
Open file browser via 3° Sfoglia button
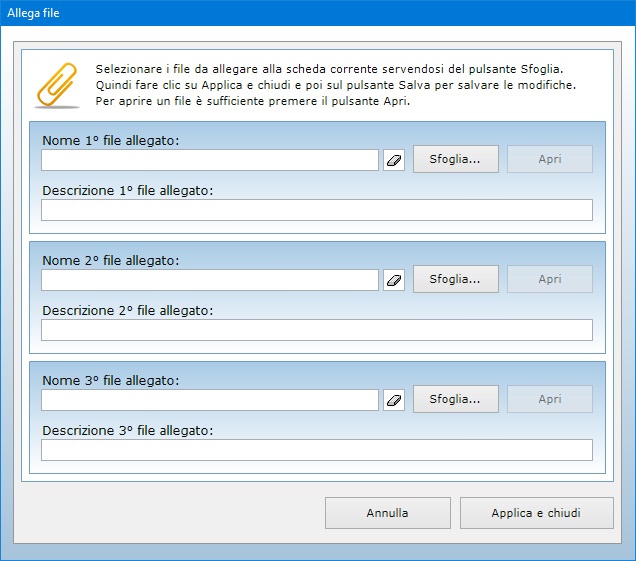[x=455, y=399]
